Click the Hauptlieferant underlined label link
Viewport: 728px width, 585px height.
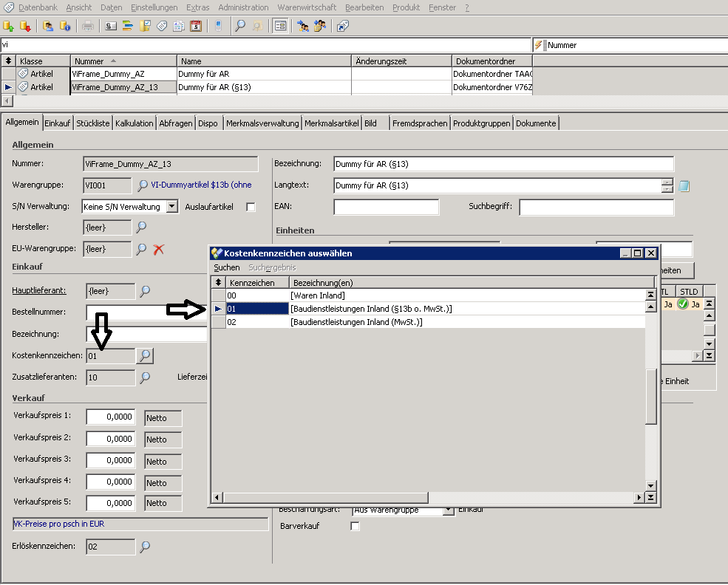click(x=39, y=290)
